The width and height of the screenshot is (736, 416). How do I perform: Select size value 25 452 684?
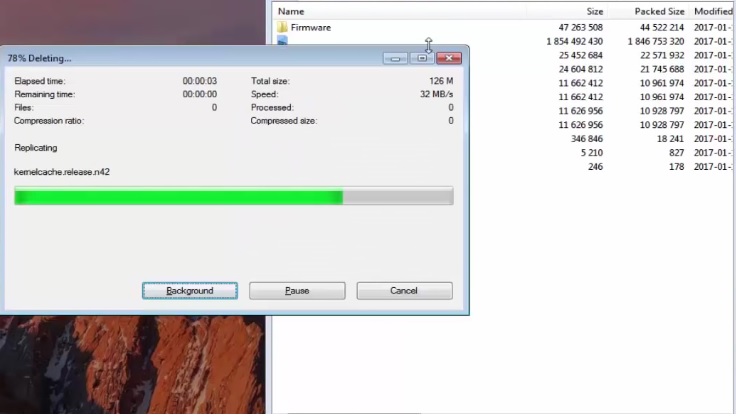[580, 55]
